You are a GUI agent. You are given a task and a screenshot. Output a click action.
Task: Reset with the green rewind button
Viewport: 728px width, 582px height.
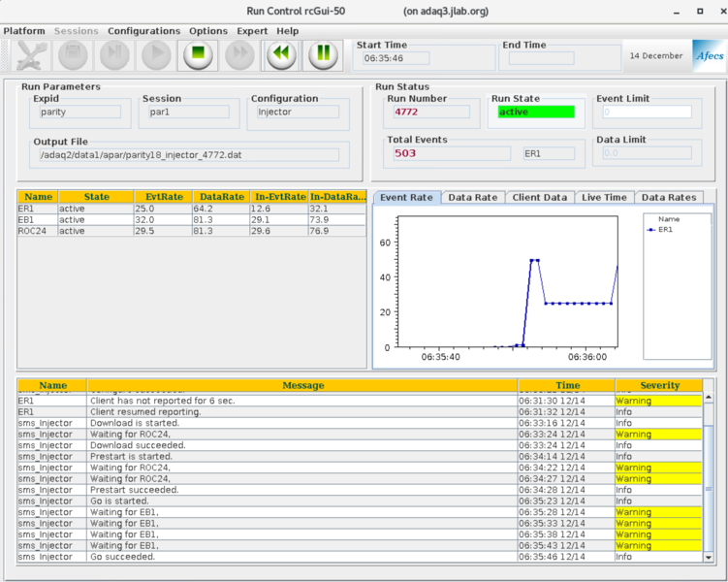pos(281,55)
